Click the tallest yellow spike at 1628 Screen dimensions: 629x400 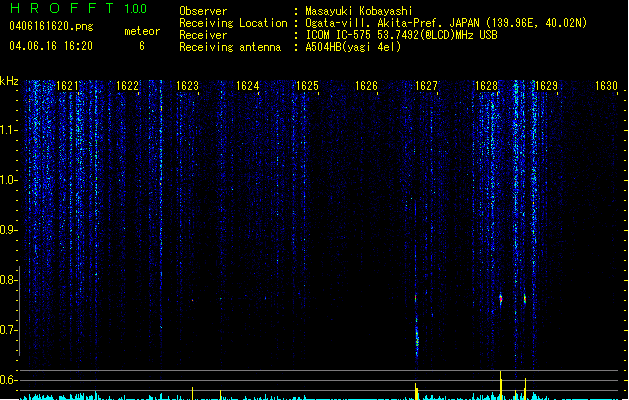pos(501,385)
